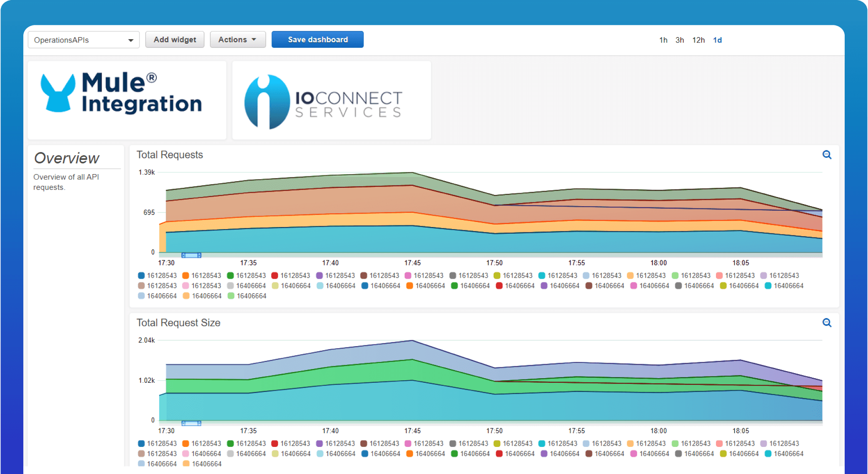The image size is (868, 474).
Task: Select the 12h time range
Action: pos(698,40)
